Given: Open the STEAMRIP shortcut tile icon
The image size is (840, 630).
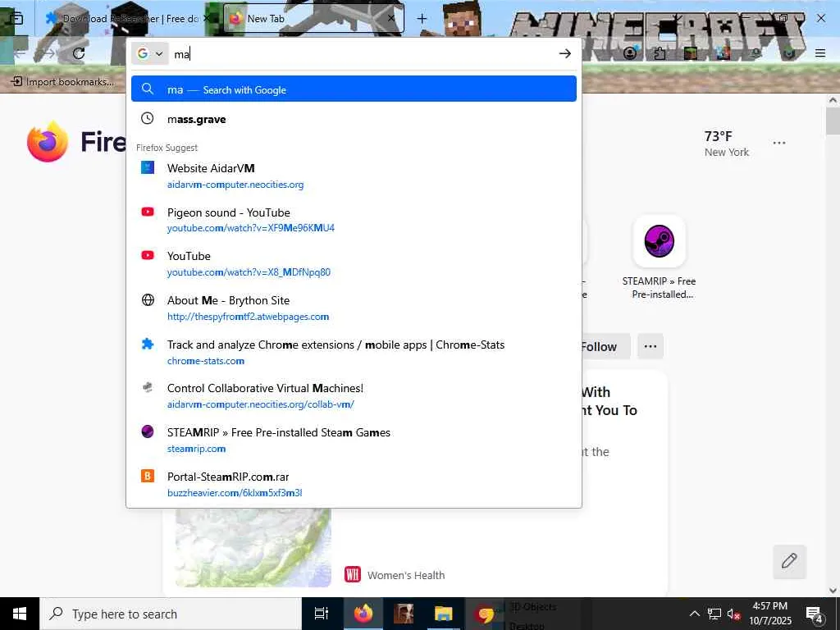Looking at the screenshot, I should point(660,241).
